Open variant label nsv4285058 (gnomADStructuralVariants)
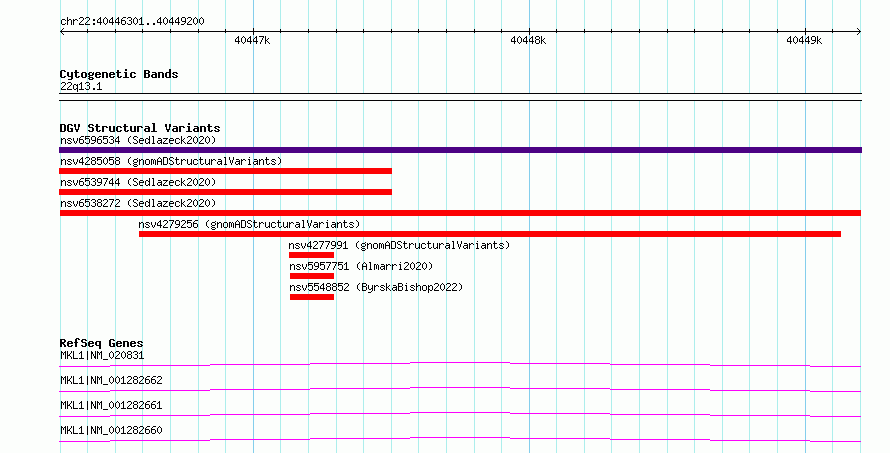Screen dimensions: 890x453 [171, 161]
